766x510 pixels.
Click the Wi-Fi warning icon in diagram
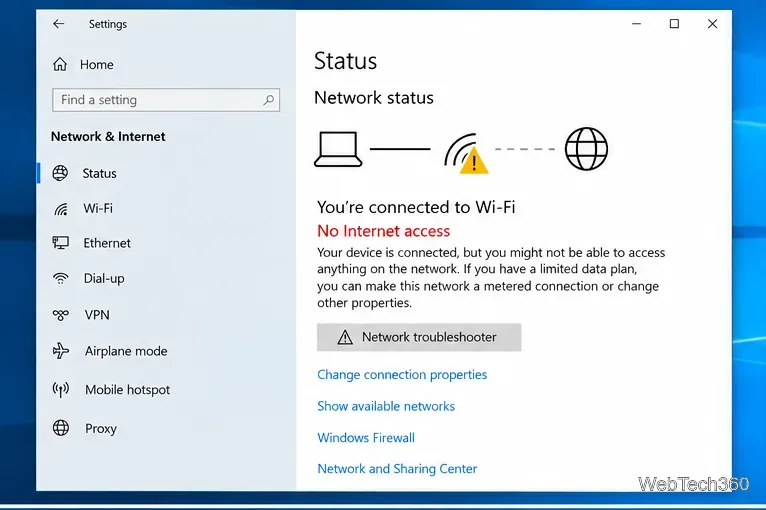pyautogui.click(x=467, y=153)
